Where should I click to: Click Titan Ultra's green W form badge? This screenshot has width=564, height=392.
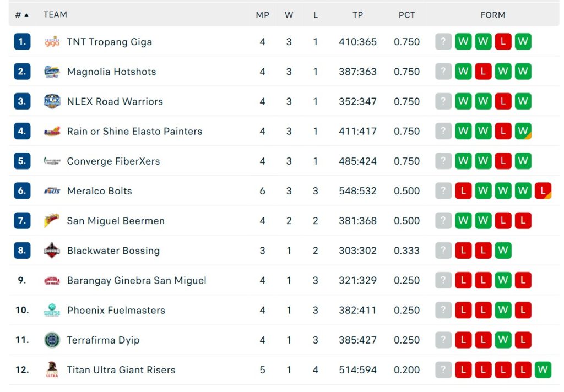point(543,369)
